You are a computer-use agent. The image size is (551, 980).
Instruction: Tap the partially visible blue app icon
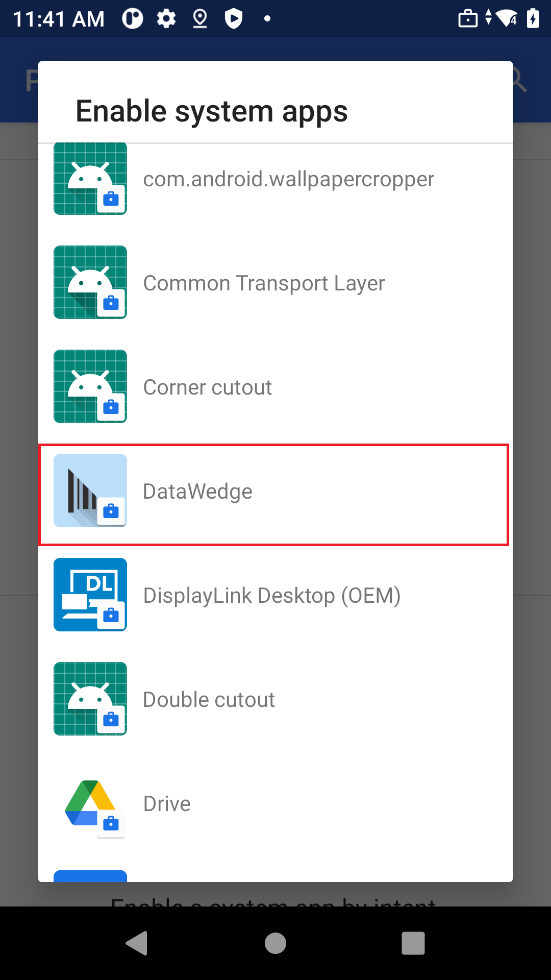pyautogui.click(x=90, y=876)
